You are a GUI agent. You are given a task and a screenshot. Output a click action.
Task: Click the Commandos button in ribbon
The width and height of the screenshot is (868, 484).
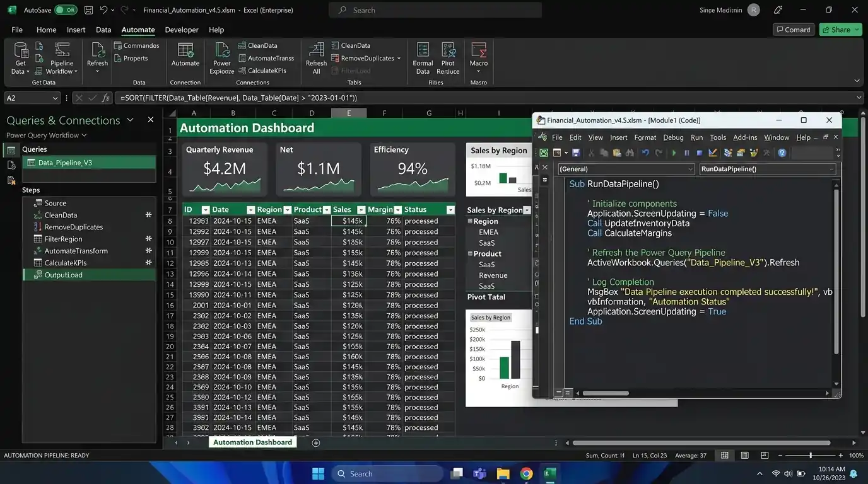click(x=137, y=45)
